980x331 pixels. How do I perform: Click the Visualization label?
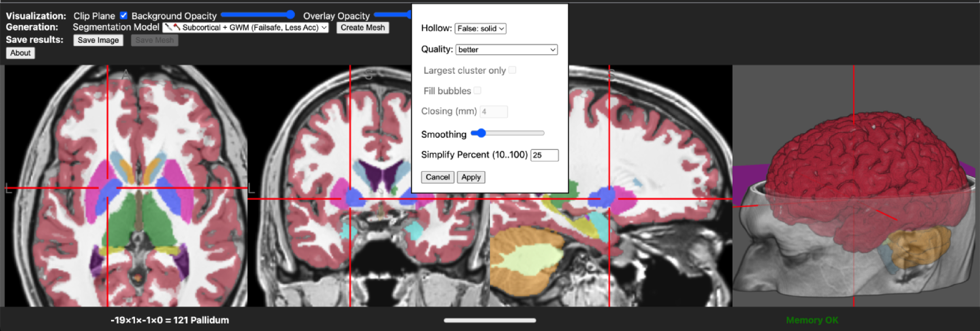36,16
